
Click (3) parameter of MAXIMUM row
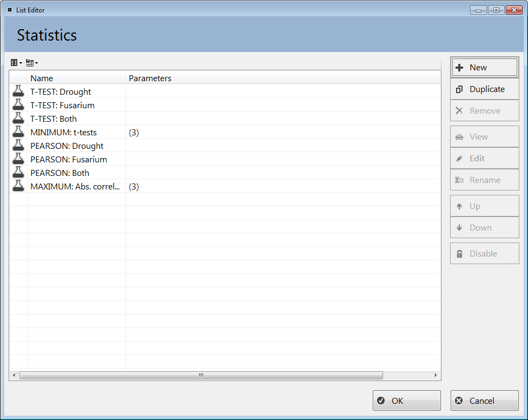tap(134, 187)
